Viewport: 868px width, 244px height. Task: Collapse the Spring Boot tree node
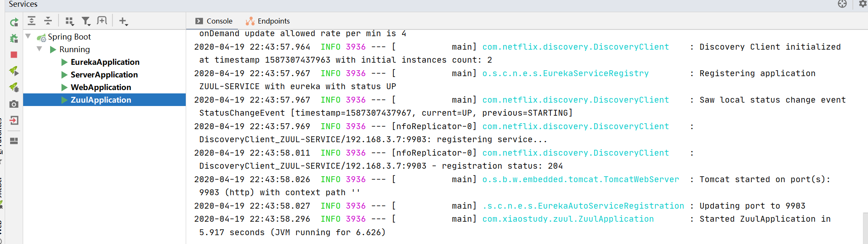[28, 36]
